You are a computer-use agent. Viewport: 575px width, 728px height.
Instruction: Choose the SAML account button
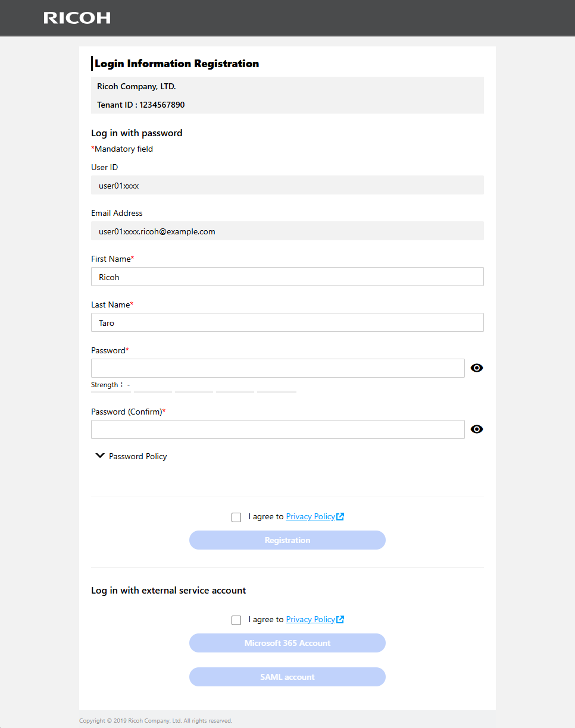click(287, 677)
